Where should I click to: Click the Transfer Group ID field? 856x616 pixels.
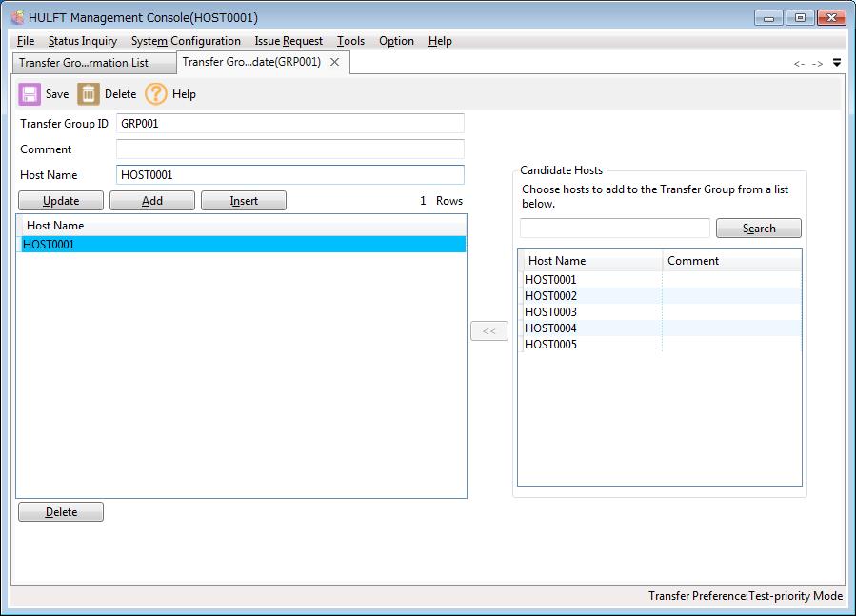click(289, 124)
